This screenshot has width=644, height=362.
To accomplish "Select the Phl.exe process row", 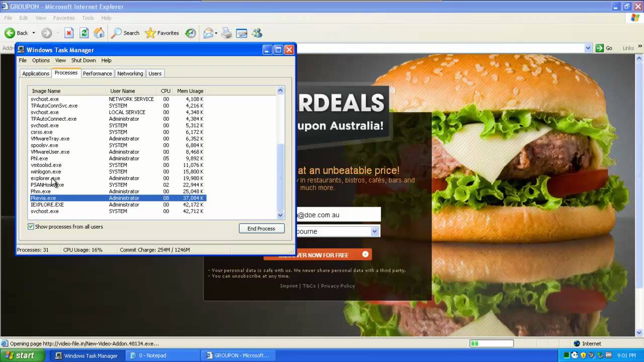I will [118, 158].
